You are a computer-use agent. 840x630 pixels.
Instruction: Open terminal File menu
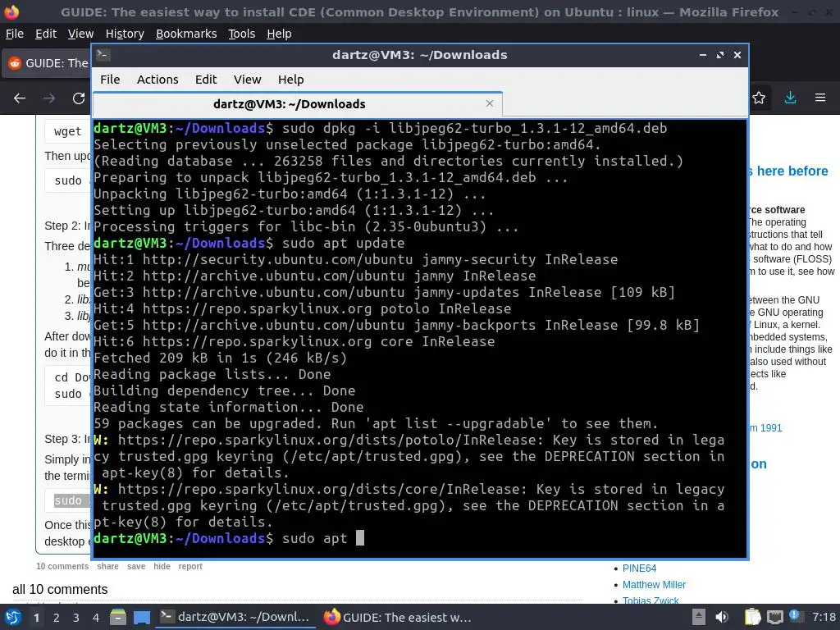[110, 80]
